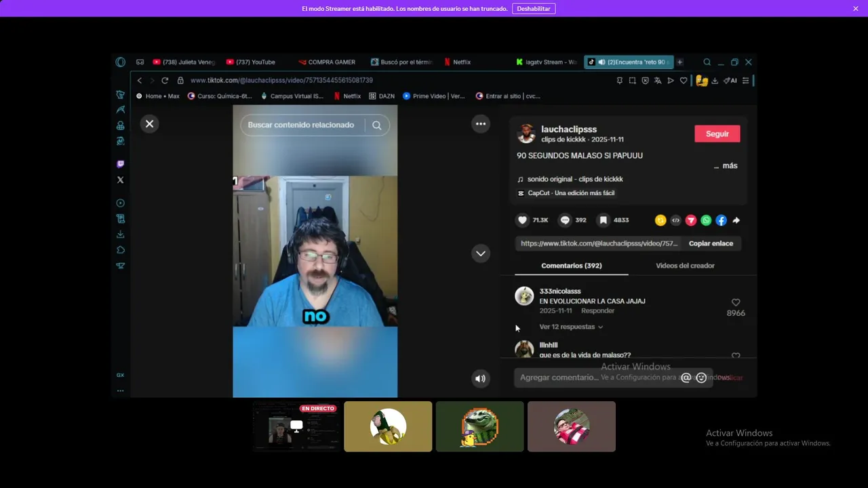Viewport: 868px width, 488px height.
Task: Click the heart bookmark icon in toolbar
Action: tap(684, 81)
